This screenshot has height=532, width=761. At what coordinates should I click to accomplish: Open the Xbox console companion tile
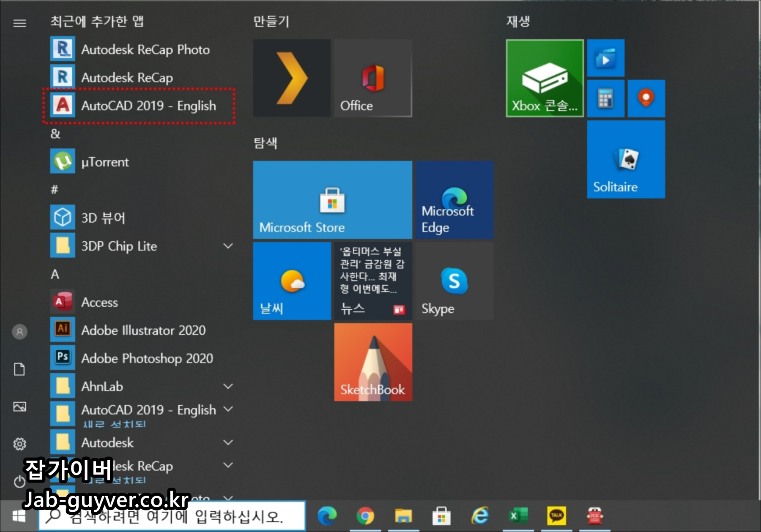tap(545, 78)
